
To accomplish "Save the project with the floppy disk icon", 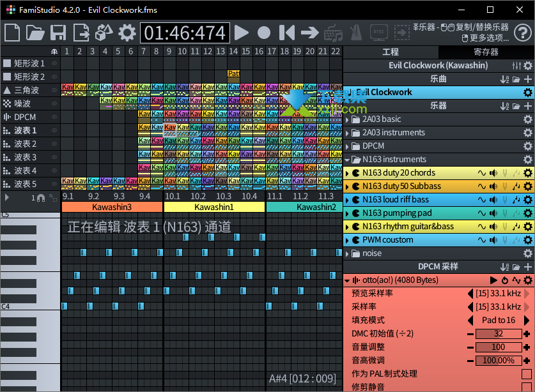I will 58,33.
